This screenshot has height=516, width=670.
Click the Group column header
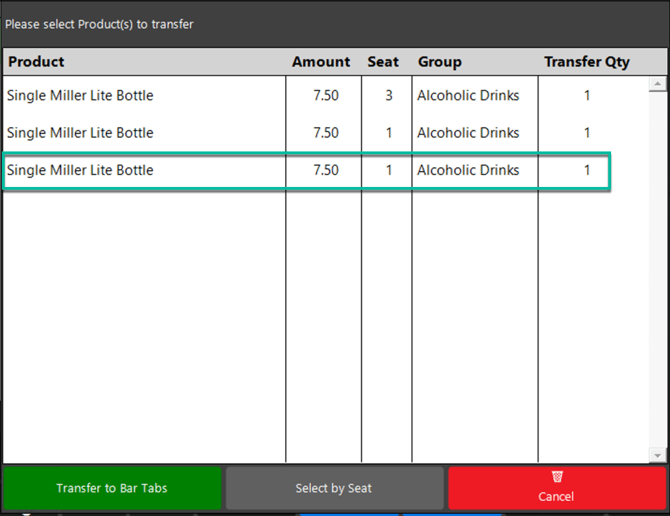pos(440,62)
